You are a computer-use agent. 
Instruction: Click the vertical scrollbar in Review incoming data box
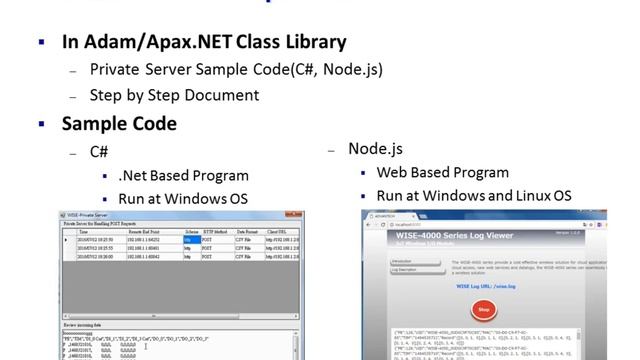[296, 345]
